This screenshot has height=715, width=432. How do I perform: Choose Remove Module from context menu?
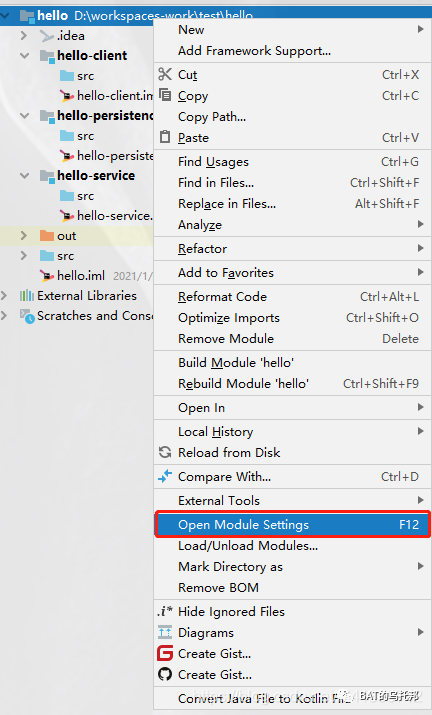[x=292, y=339]
